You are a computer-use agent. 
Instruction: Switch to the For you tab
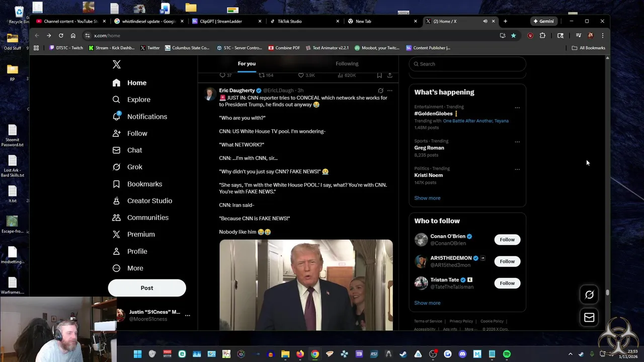coord(247,63)
